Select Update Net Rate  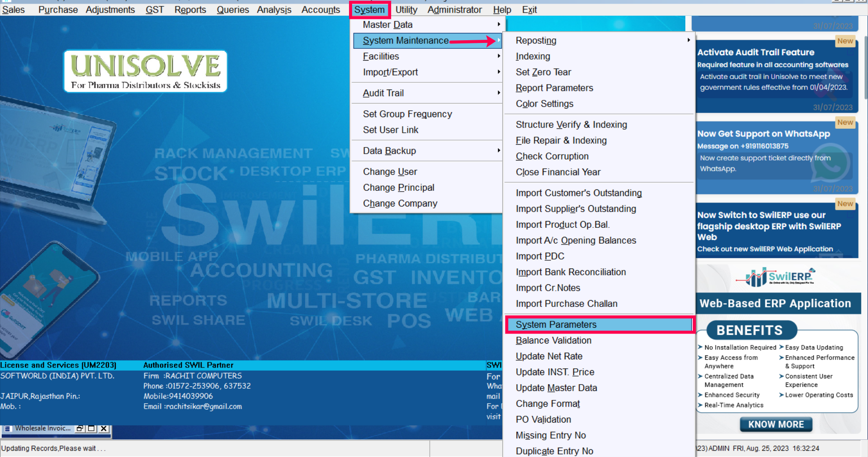(x=599, y=356)
